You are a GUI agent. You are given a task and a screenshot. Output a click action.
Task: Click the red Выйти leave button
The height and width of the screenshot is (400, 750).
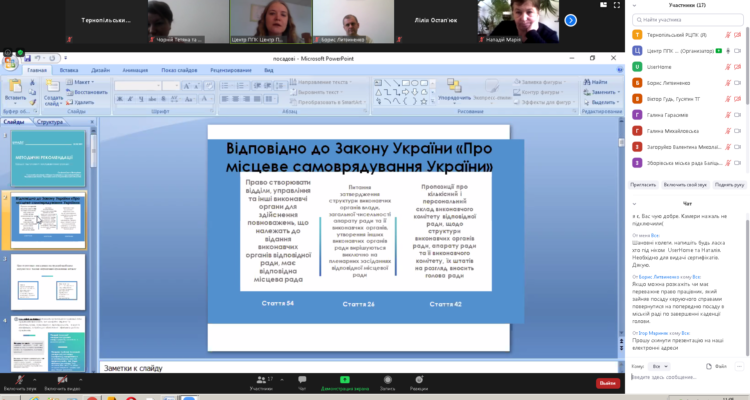coord(608,383)
